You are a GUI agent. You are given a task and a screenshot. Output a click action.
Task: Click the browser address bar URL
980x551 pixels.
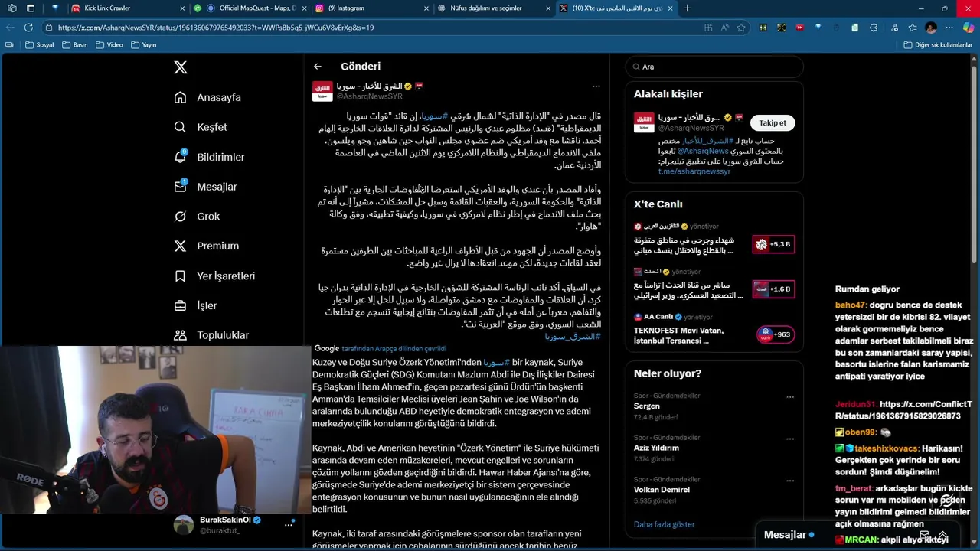point(216,28)
